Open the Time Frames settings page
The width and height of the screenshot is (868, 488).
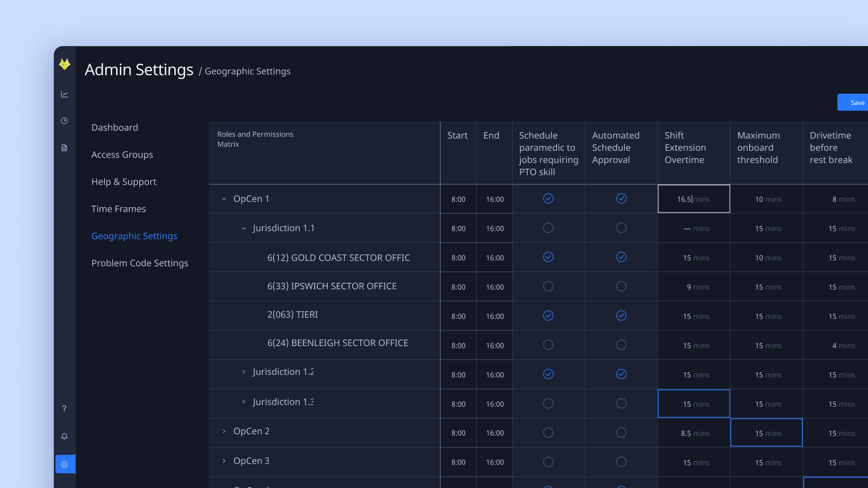[118, 209]
